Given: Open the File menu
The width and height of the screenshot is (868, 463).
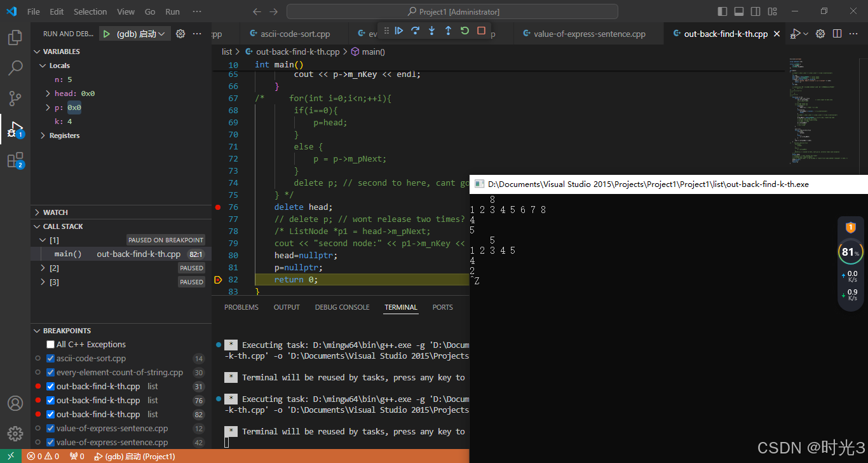Looking at the screenshot, I should tap(33, 11).
